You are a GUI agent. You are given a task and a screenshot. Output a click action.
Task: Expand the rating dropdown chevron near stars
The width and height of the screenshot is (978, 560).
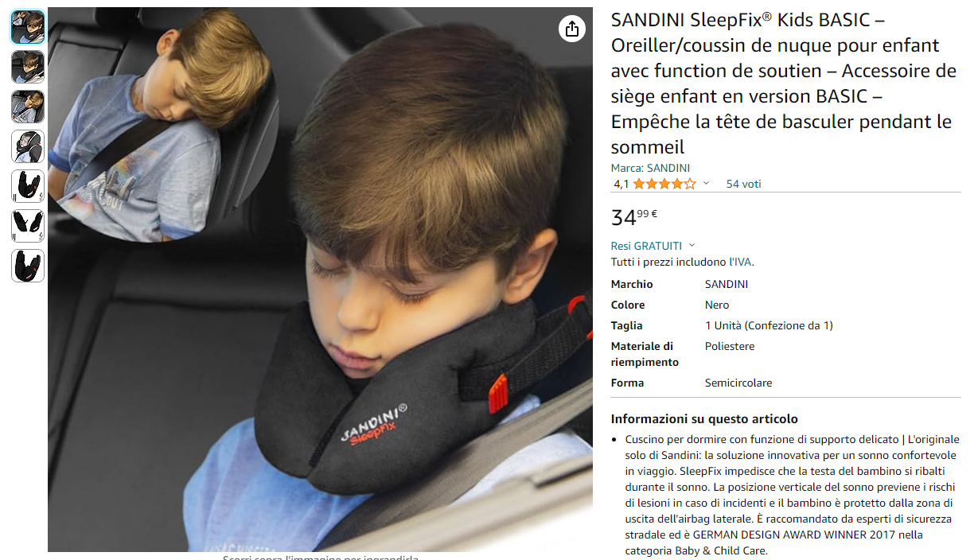click(x=706, y=184)
